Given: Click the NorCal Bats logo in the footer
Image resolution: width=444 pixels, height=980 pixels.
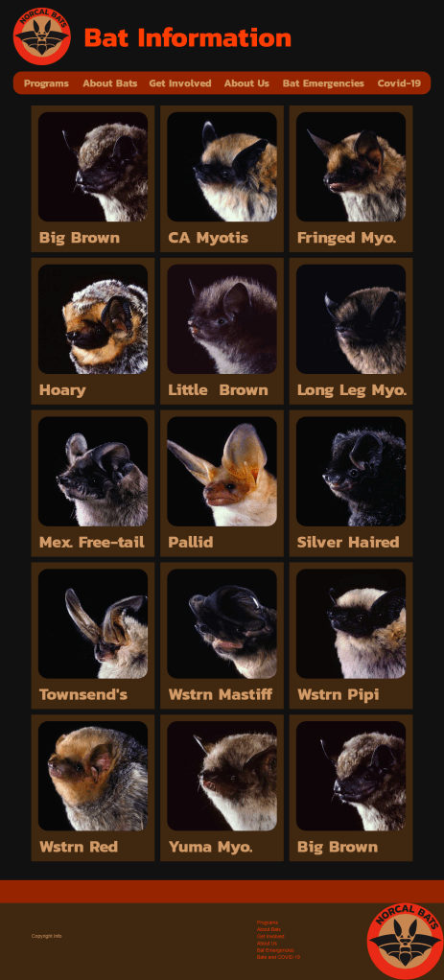Looking at the screenshot, I should click(406, 942).
